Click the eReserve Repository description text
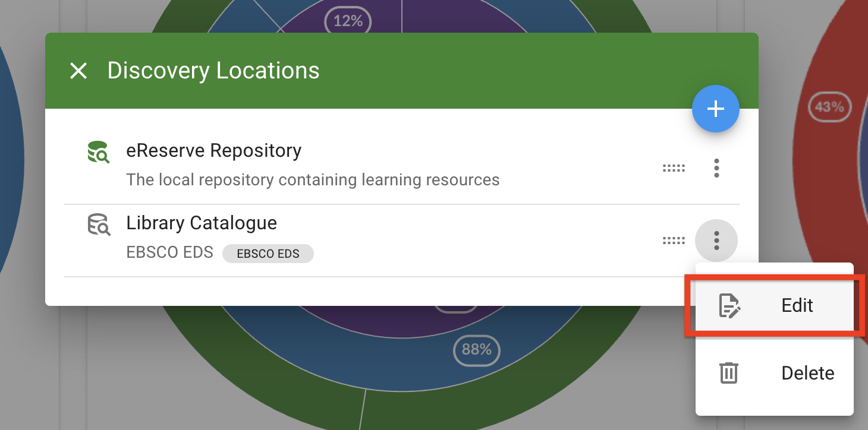The image size is (868, 430). tap(313, 179)
